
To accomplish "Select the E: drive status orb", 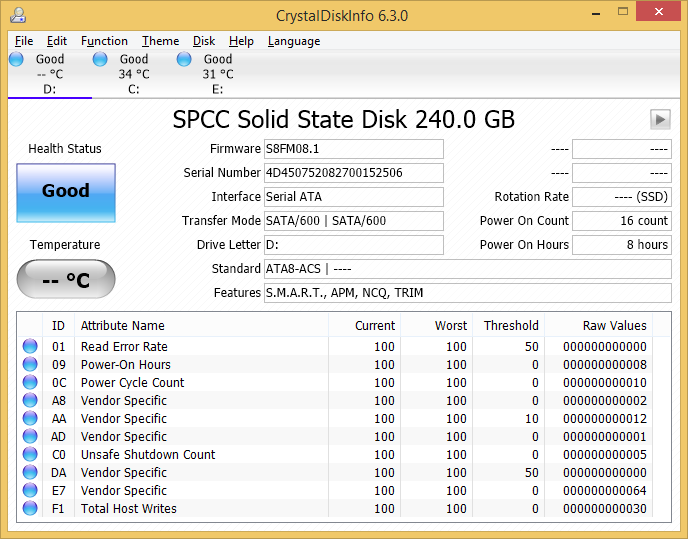I will [x=184, y=59].
